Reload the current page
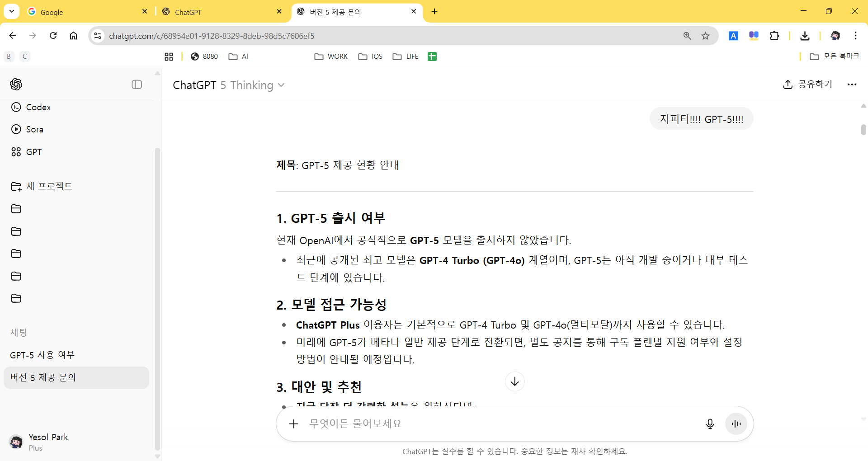Viewport: 868px width, 461px height. coord(53,36)
